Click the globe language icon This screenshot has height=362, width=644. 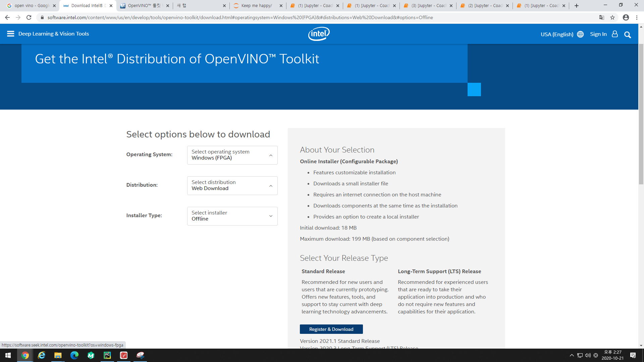coord(580,34)
